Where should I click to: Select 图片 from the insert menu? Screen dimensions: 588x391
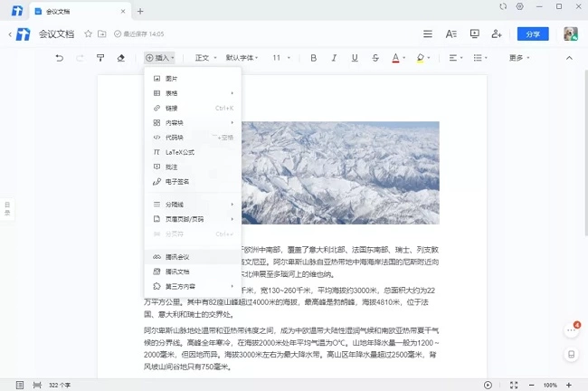tap(172, 79)
